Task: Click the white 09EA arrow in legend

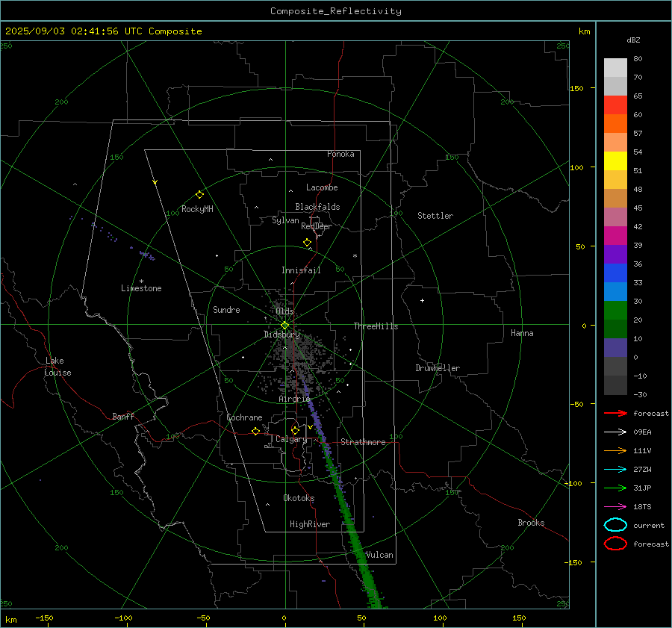Action: [615, 432]
